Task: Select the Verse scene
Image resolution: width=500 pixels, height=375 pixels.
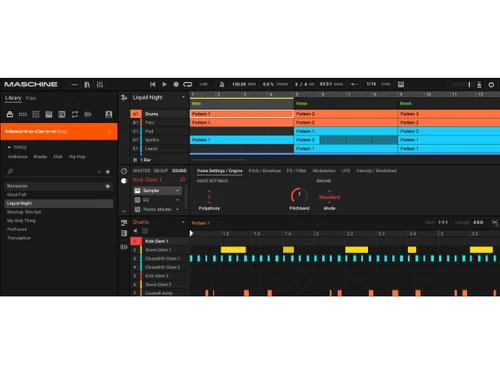Action: [x=302, y=104]
